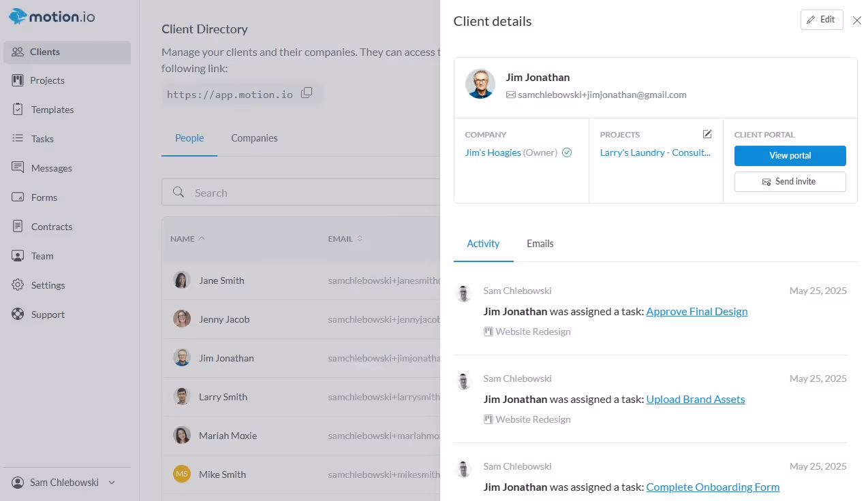This screenshot has height=501, width=868.
Task: Click Jim Jonathan's email address
Action: 602,95
